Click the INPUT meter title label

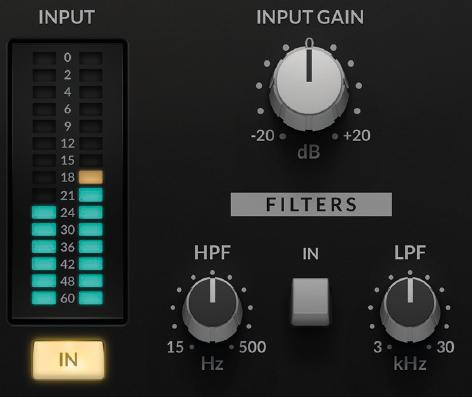(67, 17)
